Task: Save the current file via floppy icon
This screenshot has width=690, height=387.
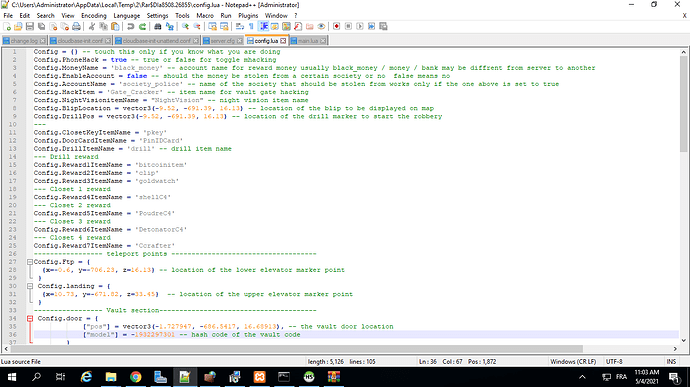Action: pyautogui.click(x=29, y=26)
